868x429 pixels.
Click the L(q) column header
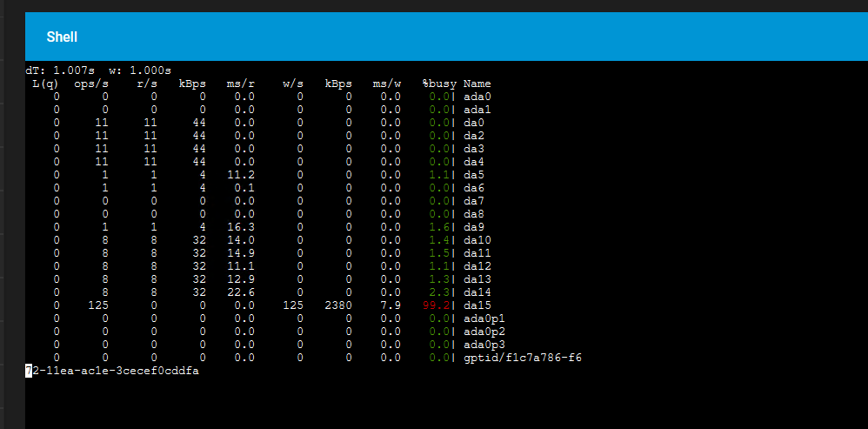pos(46,84)
